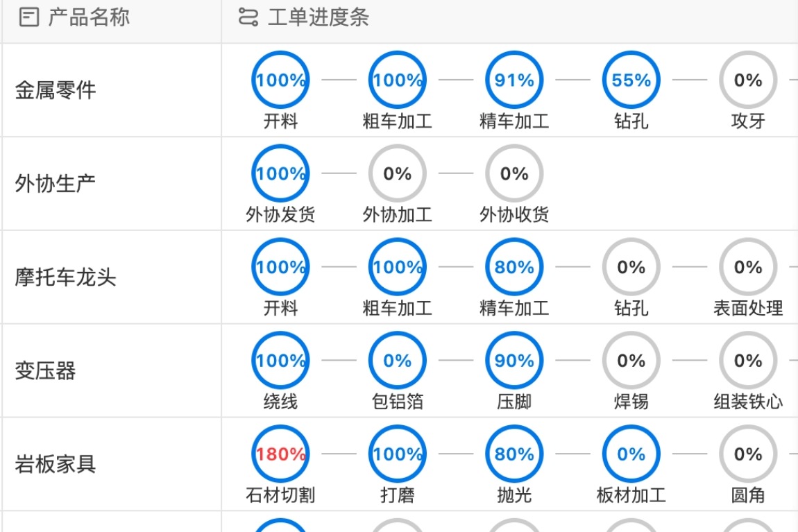Expand details for the 91% 精车加工 step
This screenshot has height=532, width=798.
(513, 79)
